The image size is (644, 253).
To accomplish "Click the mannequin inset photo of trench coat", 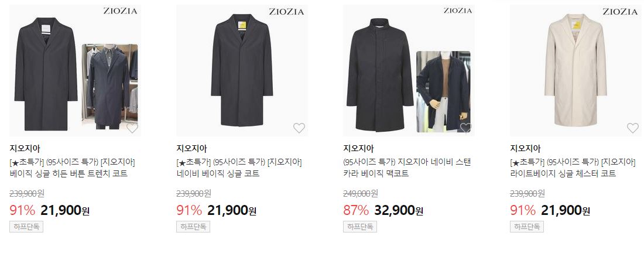I will 109,87.
